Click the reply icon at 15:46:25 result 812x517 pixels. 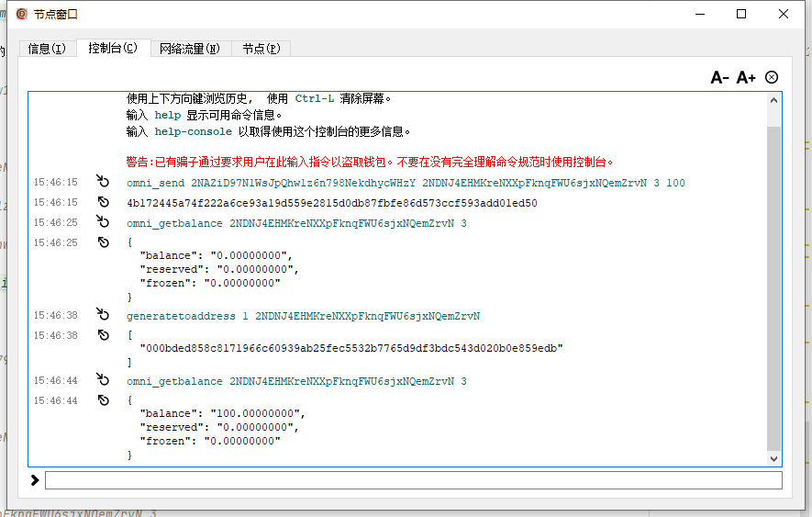tap(104, 242)
